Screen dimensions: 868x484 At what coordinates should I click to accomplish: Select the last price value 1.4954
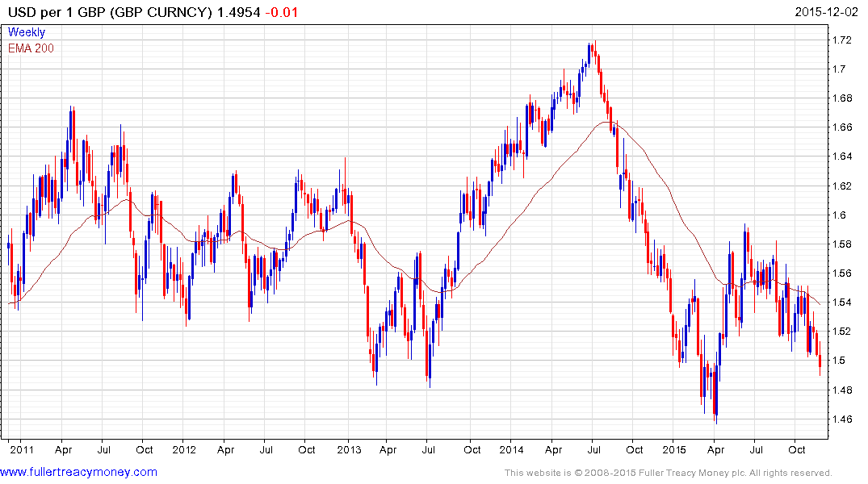(238, 12)
